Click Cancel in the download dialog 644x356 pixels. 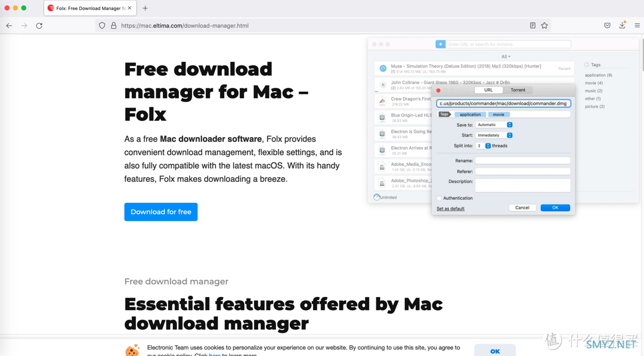(x=522, y=208)
